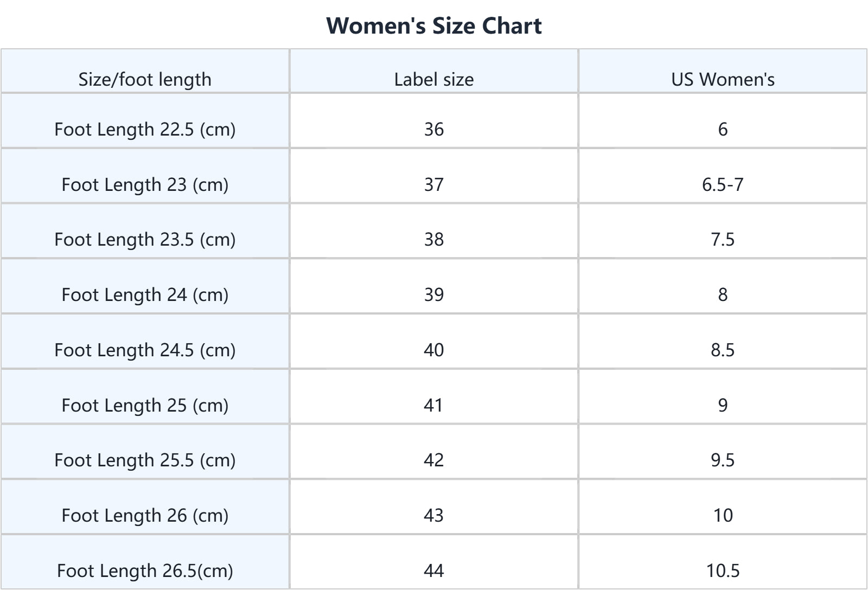The image size is (868, 590).
Task: Click label size 44 cell
Action: 434,570
